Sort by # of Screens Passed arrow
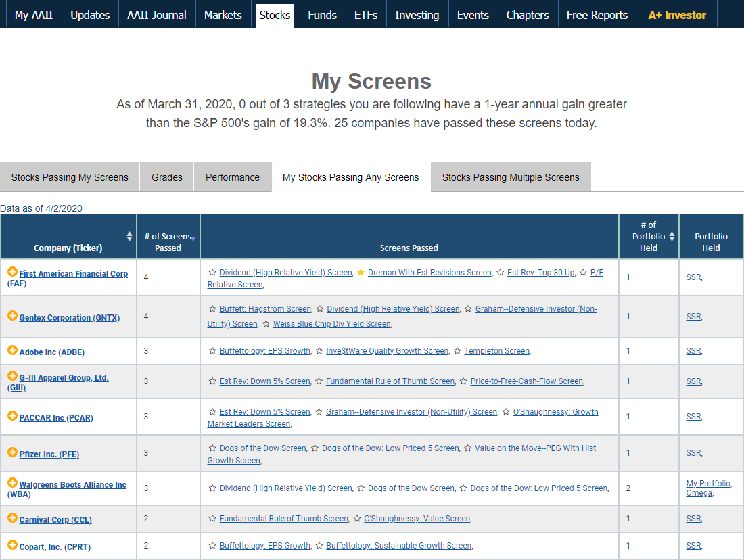 point(193,239)
